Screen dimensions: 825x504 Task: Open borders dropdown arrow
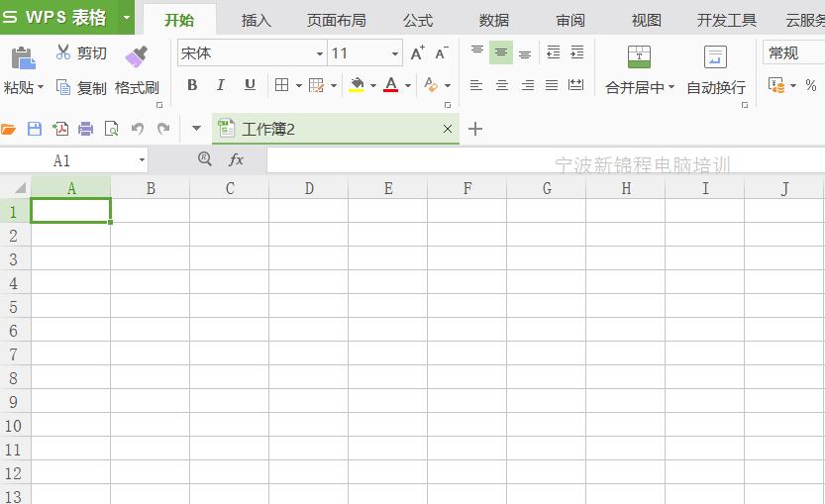click(298, 85)
